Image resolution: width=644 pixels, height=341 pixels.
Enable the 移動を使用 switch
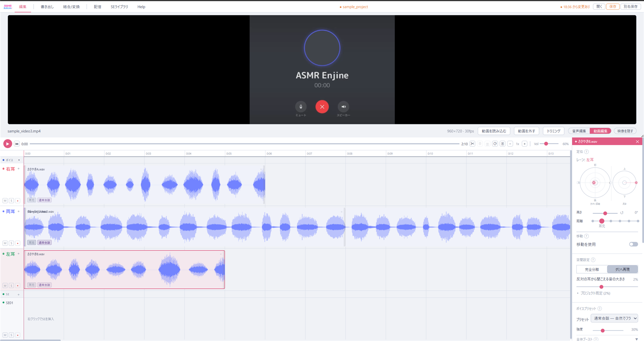click(634, 244)
